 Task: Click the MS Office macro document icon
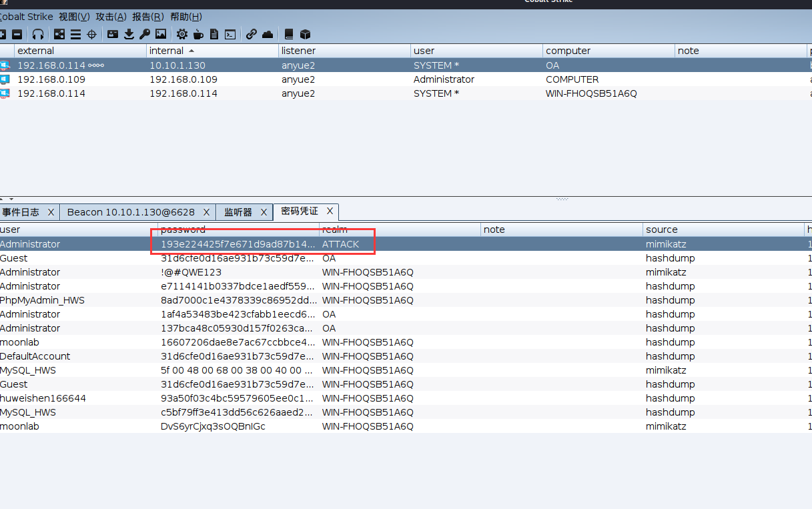214,34
